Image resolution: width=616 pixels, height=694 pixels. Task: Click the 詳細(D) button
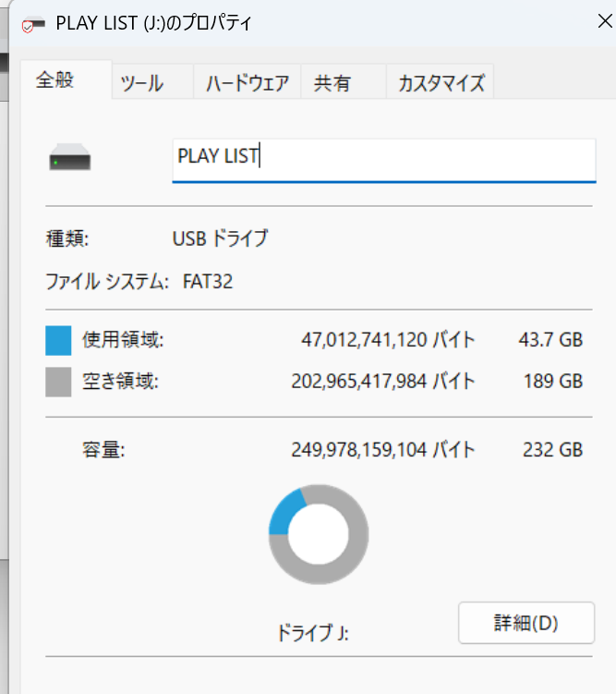coord(525,623)
